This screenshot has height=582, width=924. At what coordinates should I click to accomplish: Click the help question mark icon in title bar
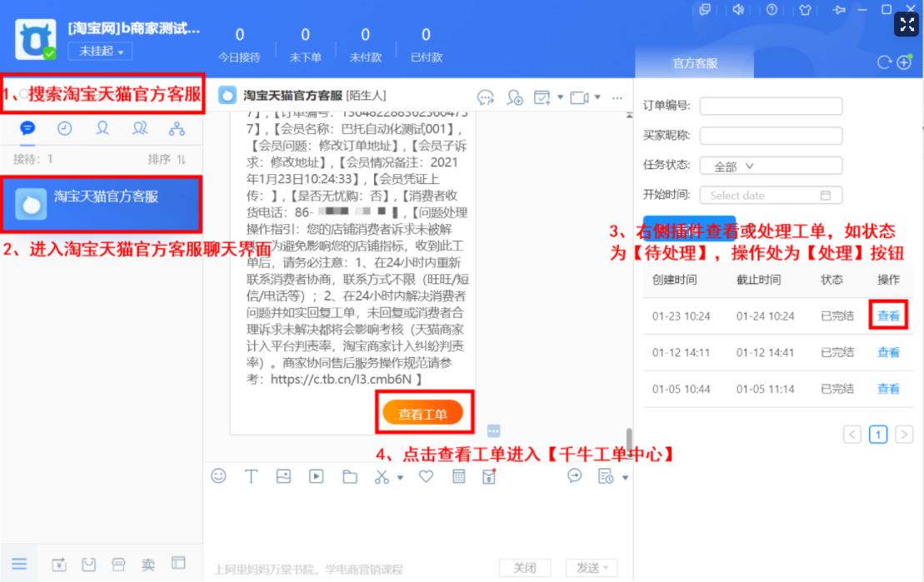(x=772, y=10)
